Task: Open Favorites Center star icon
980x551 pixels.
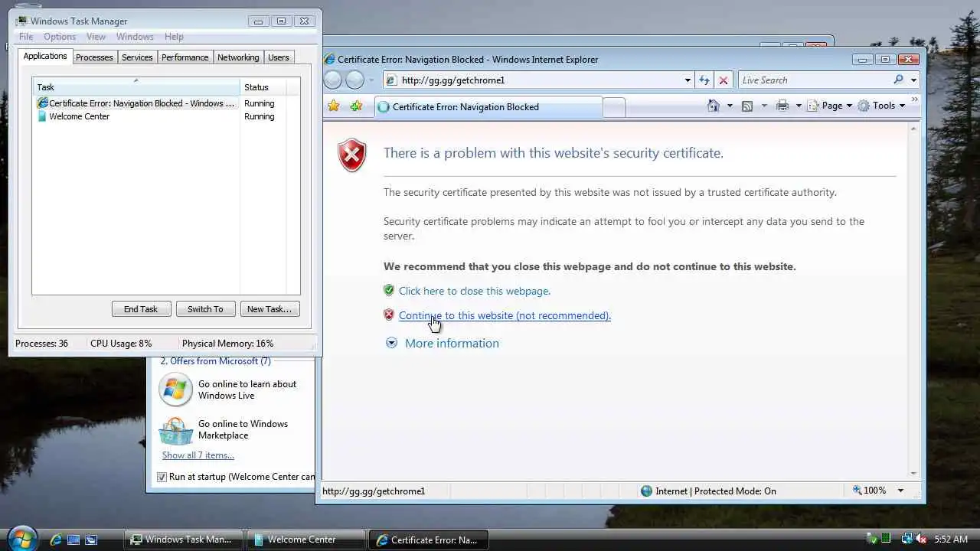Action: [334, 106]
